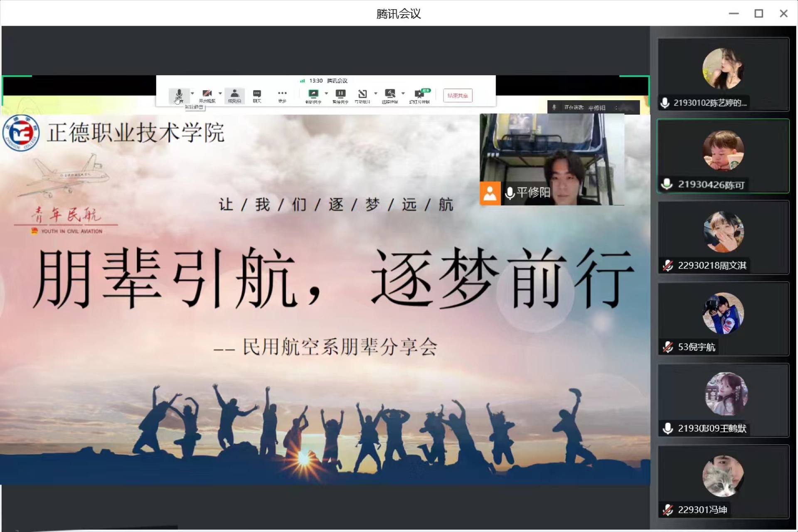Expand microphone audio options arrow
The height and width of the screenshot is (532, 798).
coord(192,94)
